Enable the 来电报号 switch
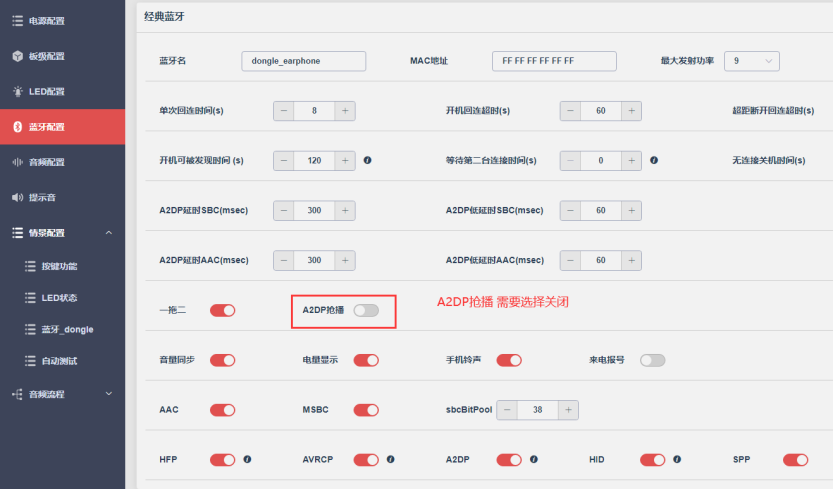The image size is (833, 489). [x=652, y=360]
